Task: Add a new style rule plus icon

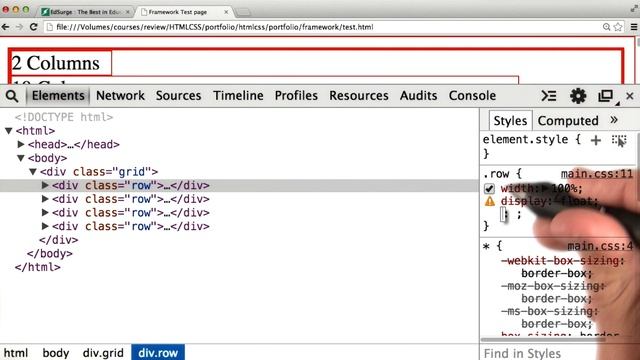Action: pyautogui.click(x=596, y=140)
